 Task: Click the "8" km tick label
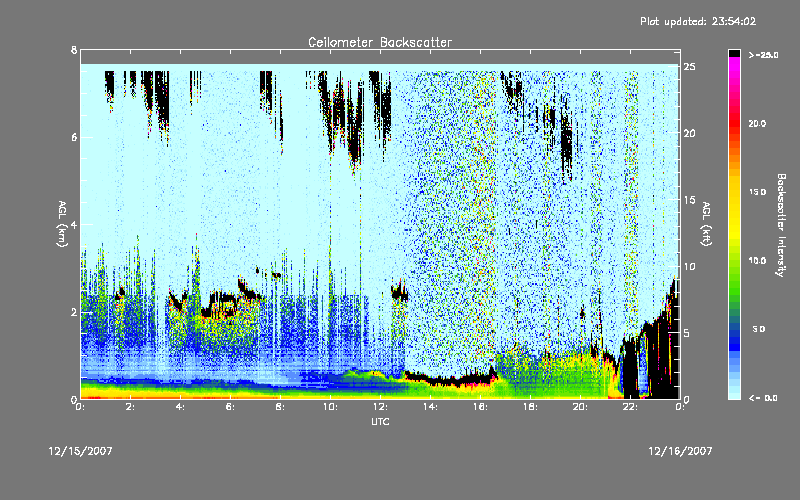tap(74, 50)
